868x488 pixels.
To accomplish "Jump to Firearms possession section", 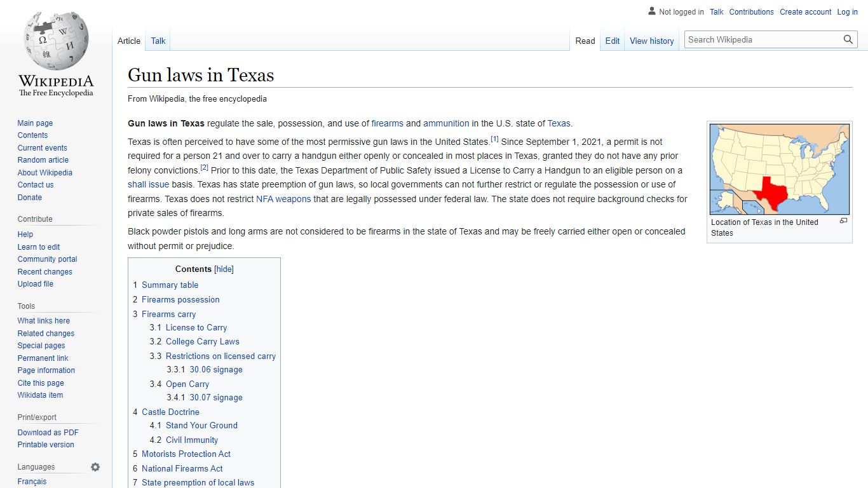I will coord(180,300).
